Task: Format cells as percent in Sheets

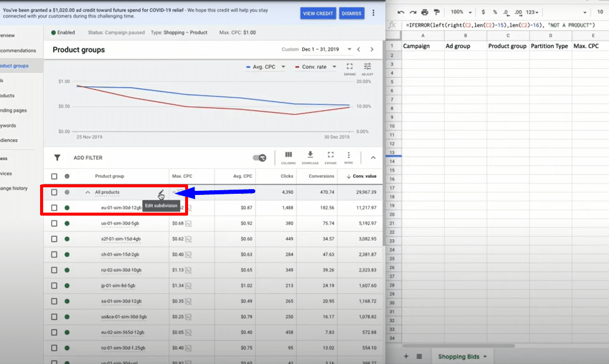Action: [495, 12]
